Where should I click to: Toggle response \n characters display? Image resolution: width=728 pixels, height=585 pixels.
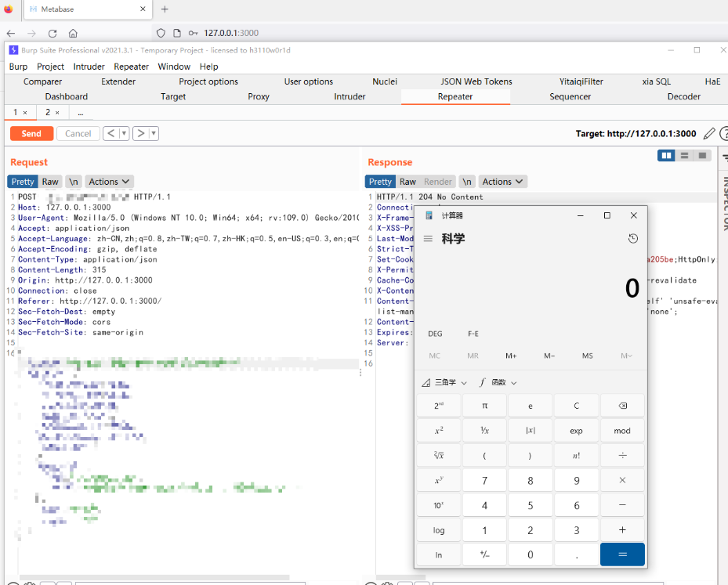[x=467, y=182]
